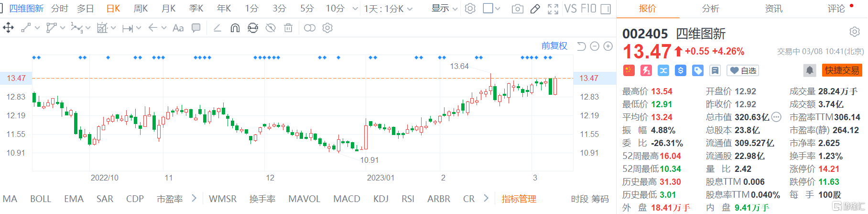
Task: Expand measurement tool options arrow
Action: pyautogui.click(x=113, y=28)
